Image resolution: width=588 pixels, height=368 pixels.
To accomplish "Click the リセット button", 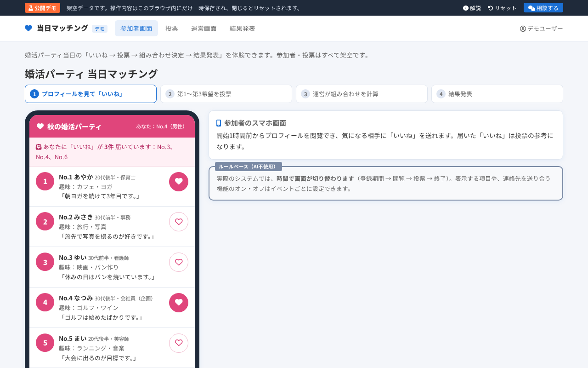I will pyautogui.click(x=502, y=8).
